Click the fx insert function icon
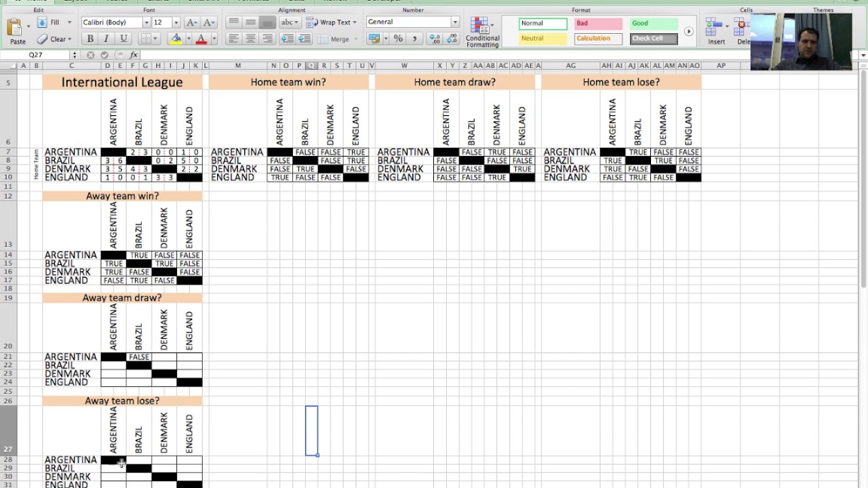868x488 pixels. click(x=133, y=55)
